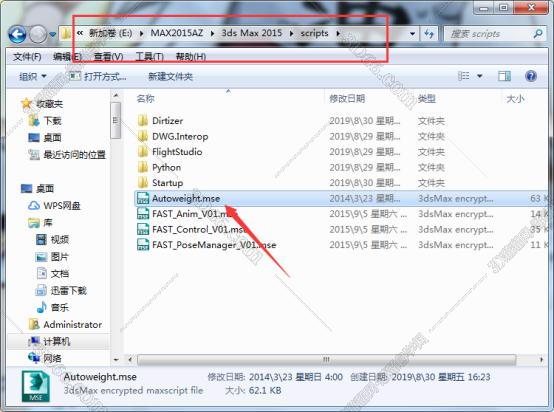Open the 查看(V) menu
554x412 pixels.
108,57
